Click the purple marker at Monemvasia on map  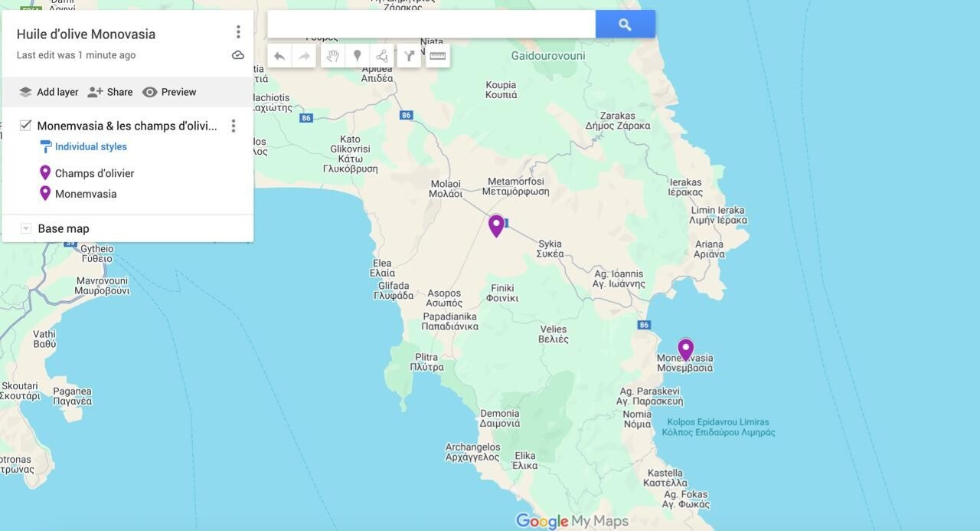685,350
